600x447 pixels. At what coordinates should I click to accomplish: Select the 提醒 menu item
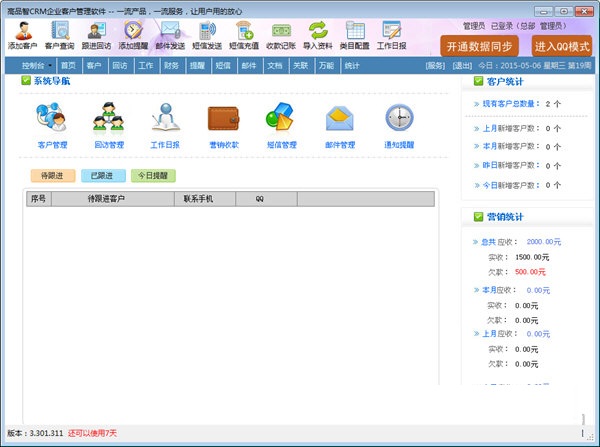pyautogui.click(x=197, y=66)
